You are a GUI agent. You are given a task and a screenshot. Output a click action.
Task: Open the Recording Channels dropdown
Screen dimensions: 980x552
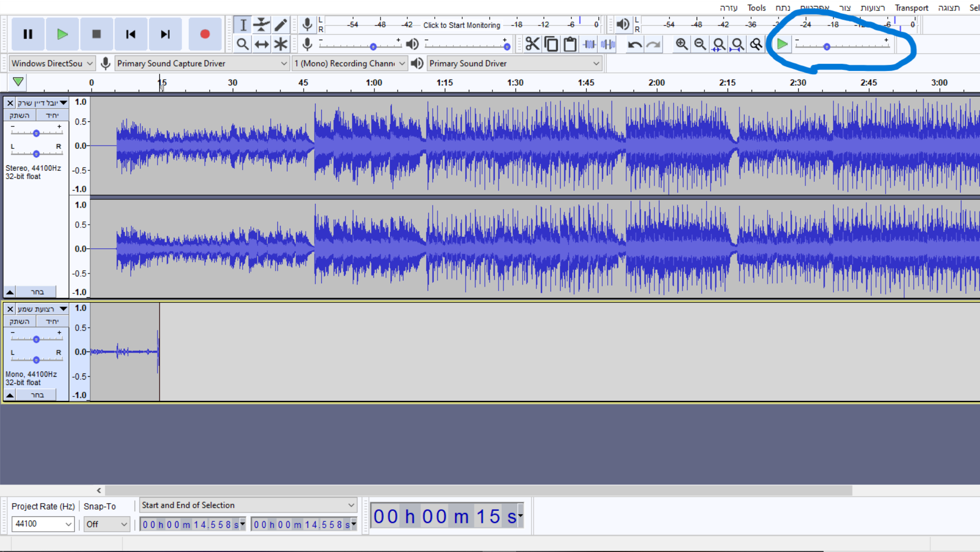350,64
